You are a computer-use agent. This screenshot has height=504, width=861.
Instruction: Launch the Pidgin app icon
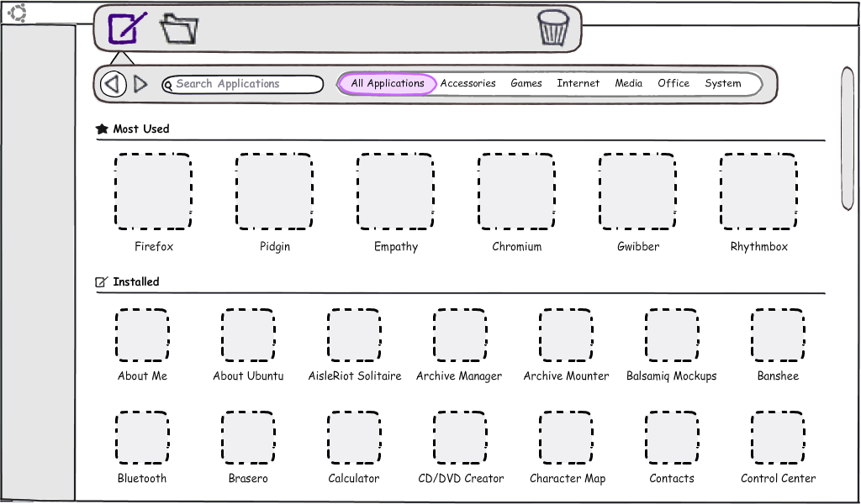coord(275,192)
